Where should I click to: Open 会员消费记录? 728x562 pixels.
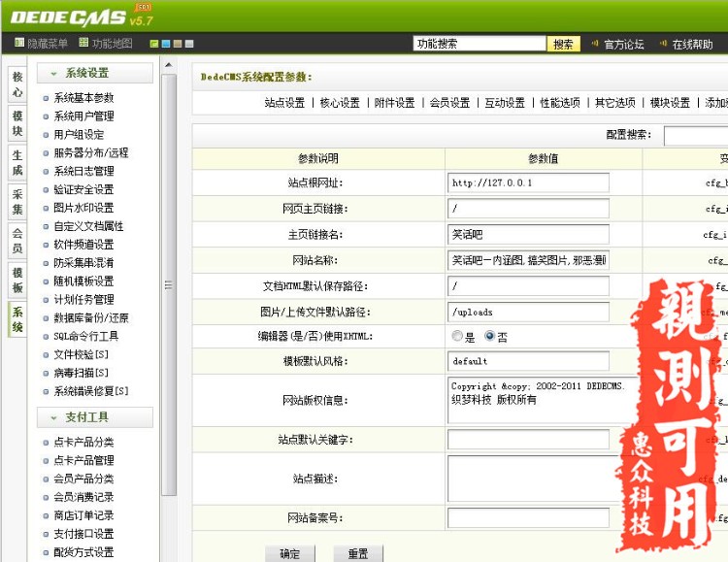pyautogui.click(x=83, y=497)
